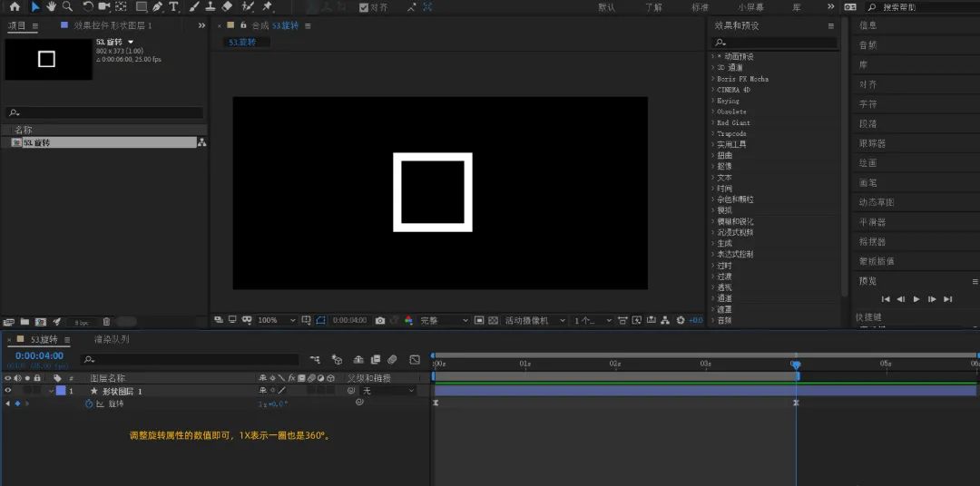Select the Clone Stamp tool

(211, 7)
